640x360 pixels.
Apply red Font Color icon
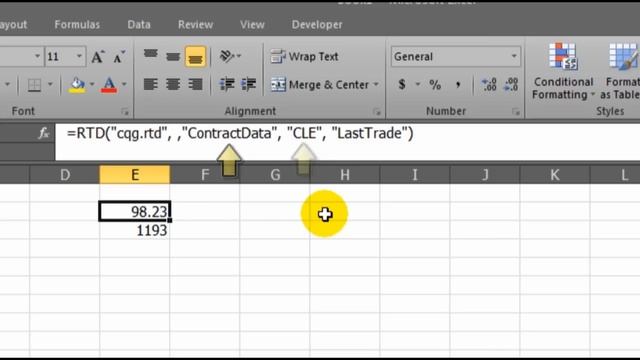click(109, 85)
